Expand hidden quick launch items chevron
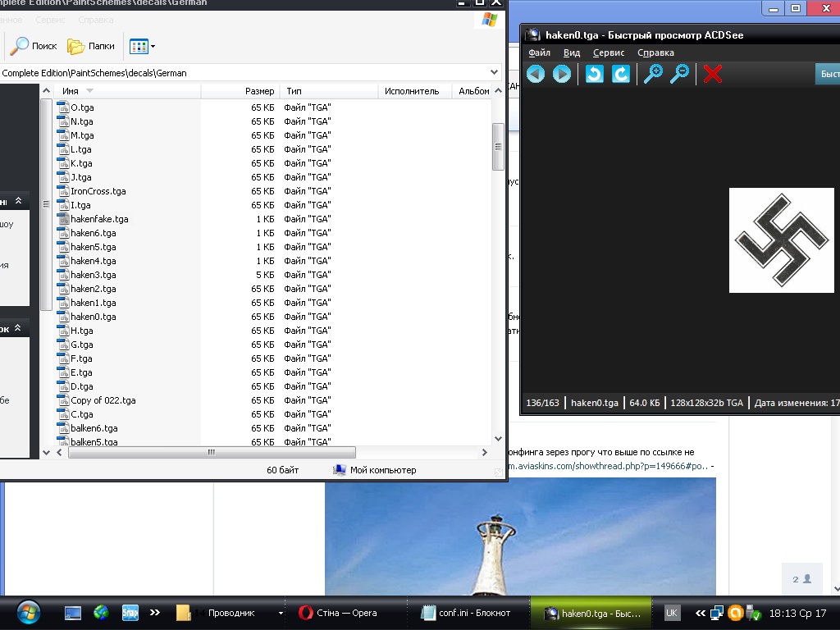The height and width of the screenshot is (630, 840). point(155,612)
